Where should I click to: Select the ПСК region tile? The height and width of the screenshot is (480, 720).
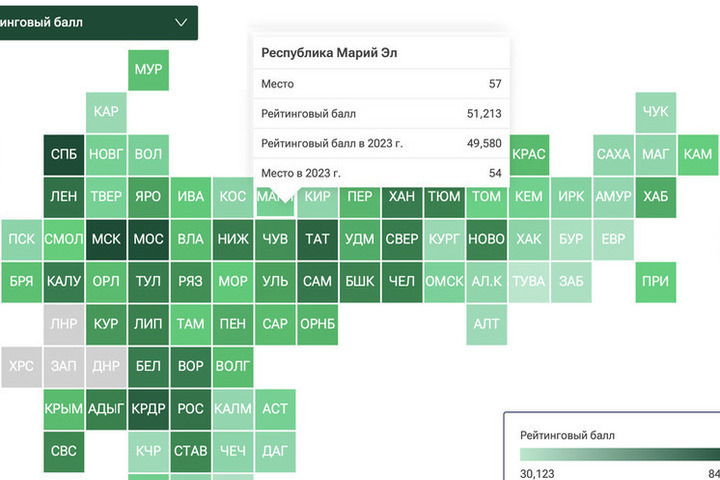coord(21,240)
